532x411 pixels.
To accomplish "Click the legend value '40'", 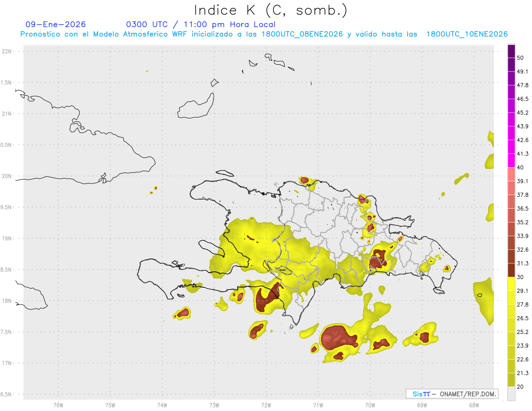I will point(520,168).
